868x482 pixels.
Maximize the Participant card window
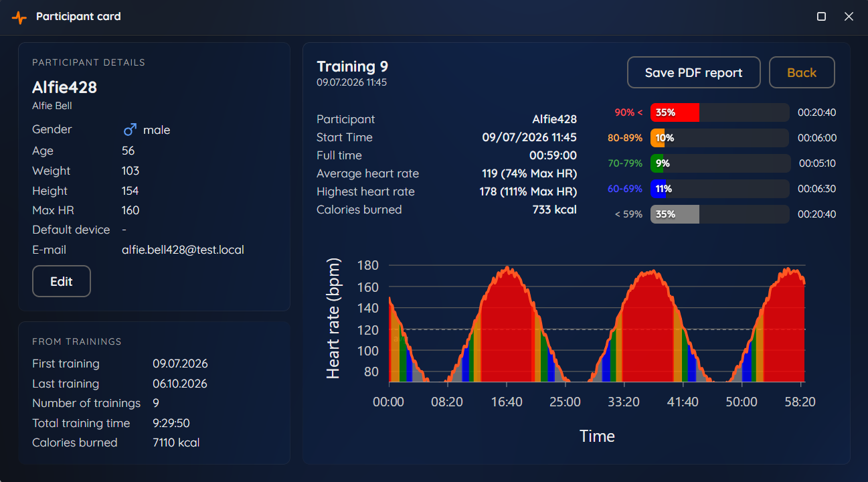click(822, 17)
